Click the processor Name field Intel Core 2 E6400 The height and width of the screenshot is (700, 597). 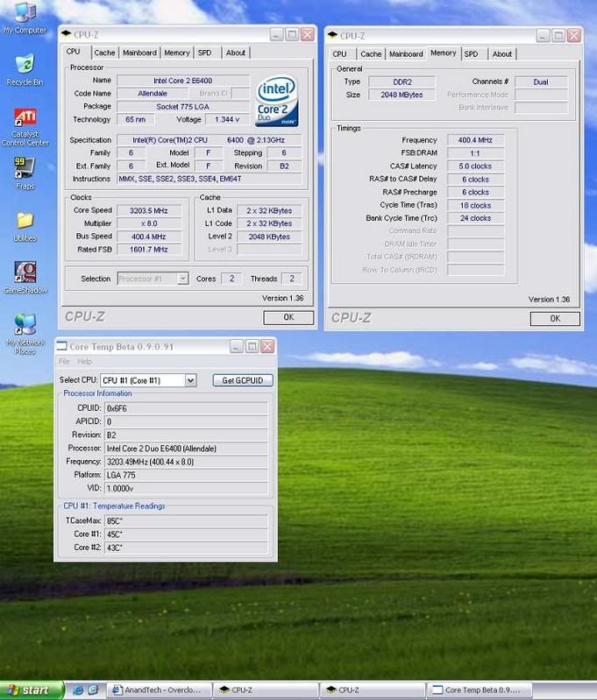(182, 81)
